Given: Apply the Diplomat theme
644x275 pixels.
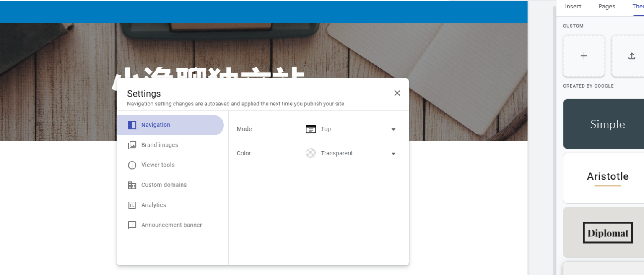Looking at the screenshot, I should 608,233.
